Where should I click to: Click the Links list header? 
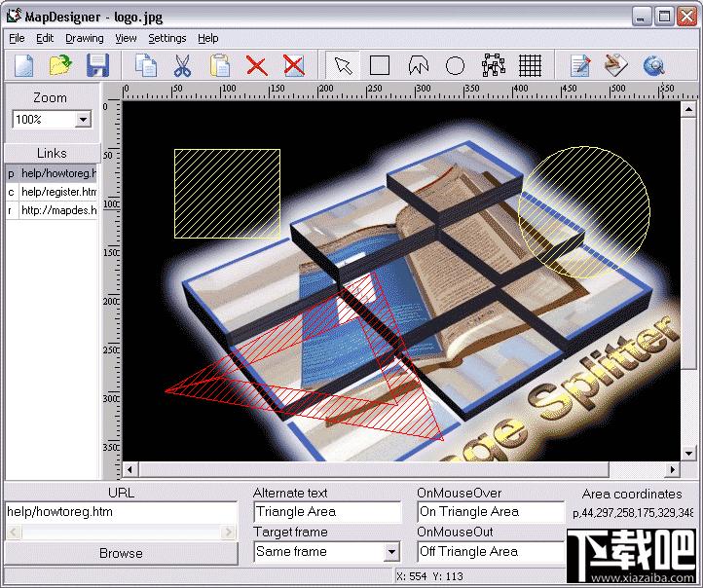[x=52, y=153]
